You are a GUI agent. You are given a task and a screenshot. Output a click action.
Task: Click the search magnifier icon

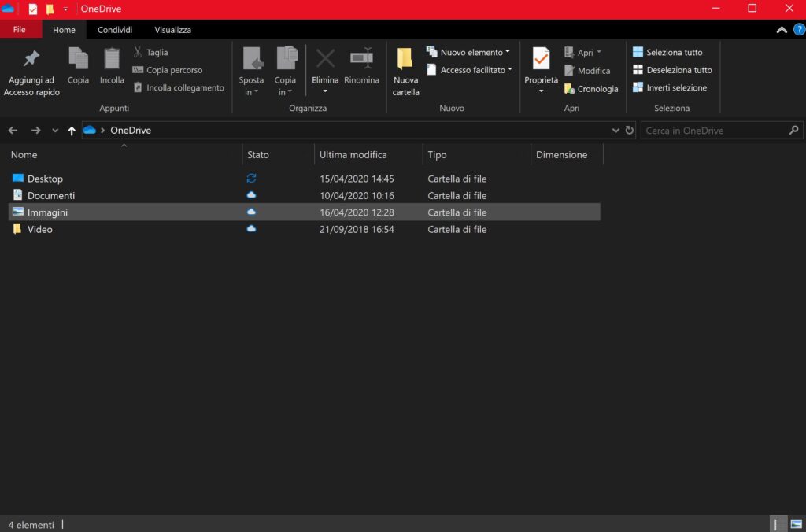(x=793, y=131)
